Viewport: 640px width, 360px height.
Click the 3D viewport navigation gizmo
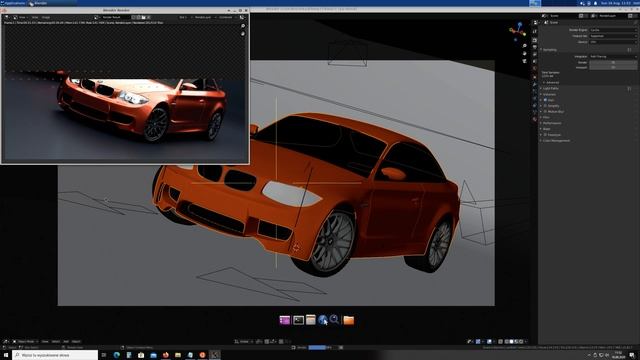coord(518,31)
